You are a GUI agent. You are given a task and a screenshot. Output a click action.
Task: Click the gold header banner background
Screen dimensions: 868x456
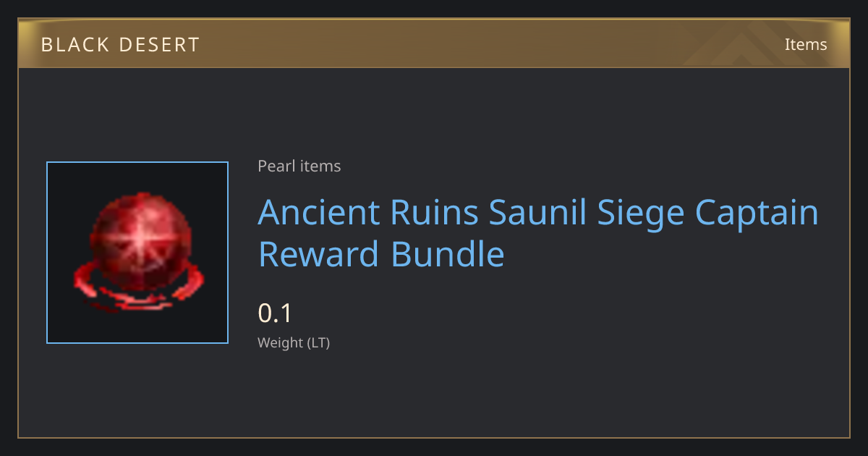pyautogui.click(x=434, y=43)
